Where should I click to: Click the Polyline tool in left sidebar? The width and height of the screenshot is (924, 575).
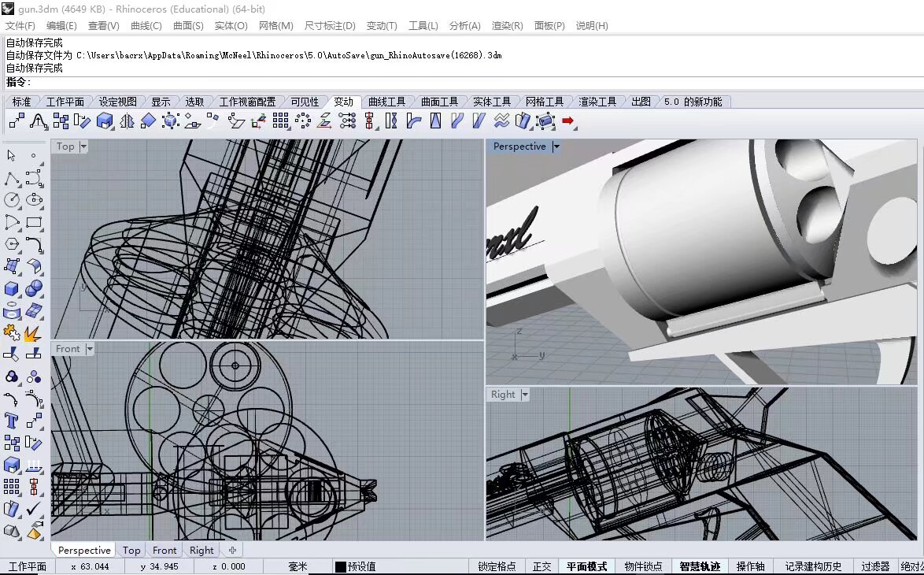[x=11, y=177]
